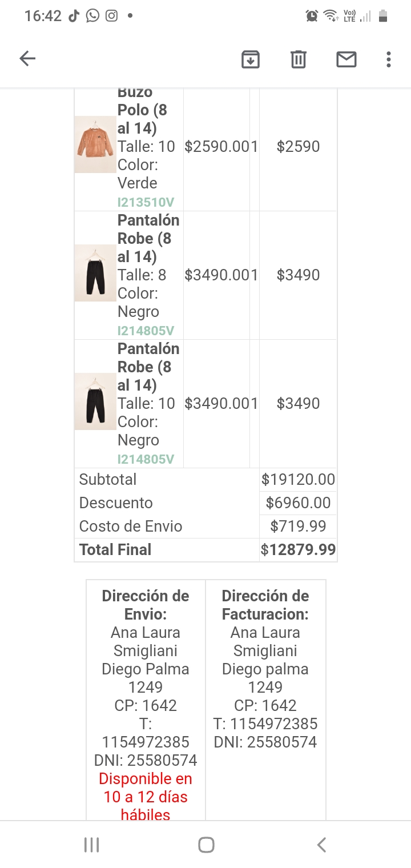This screenshot has width=411, height=868.
Task: Open the Pantalón Robe Talle 10 thumbnail
Action: click(95, 401)
